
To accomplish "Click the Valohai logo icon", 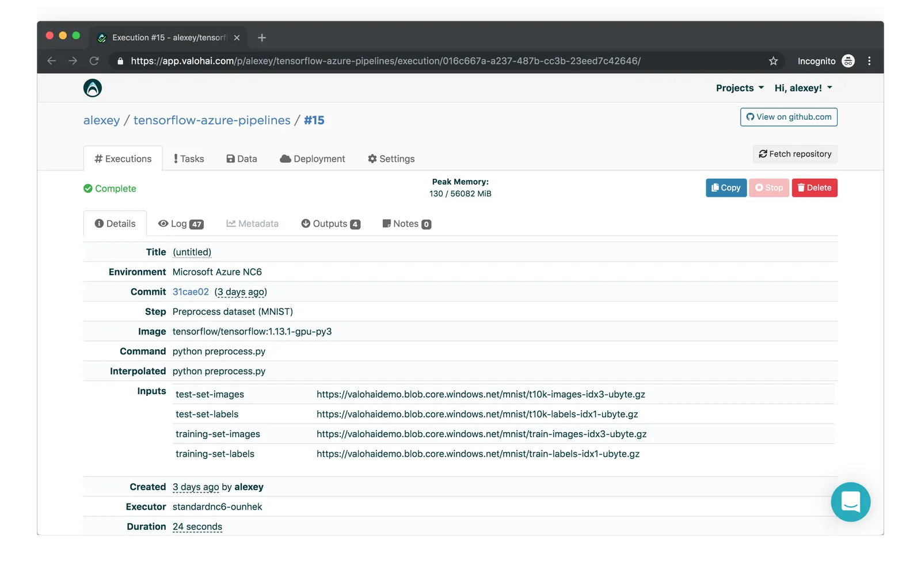I will click(93, 88).
